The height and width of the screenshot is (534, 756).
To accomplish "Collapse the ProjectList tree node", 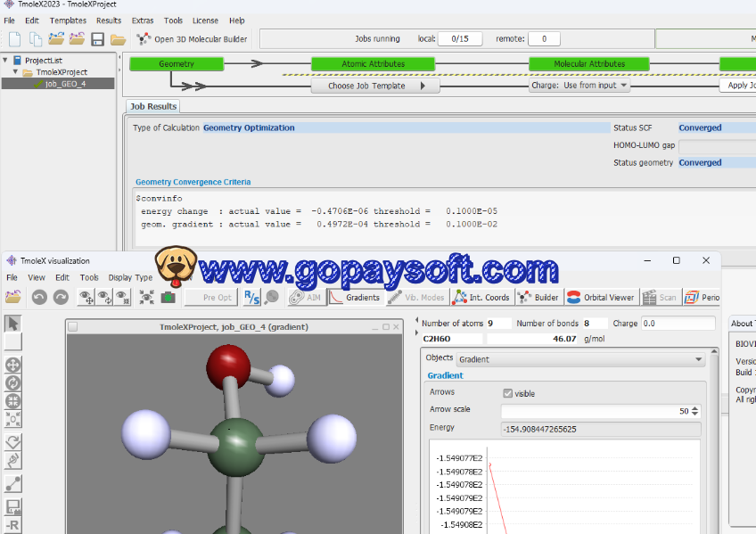I will coord(5,61).
